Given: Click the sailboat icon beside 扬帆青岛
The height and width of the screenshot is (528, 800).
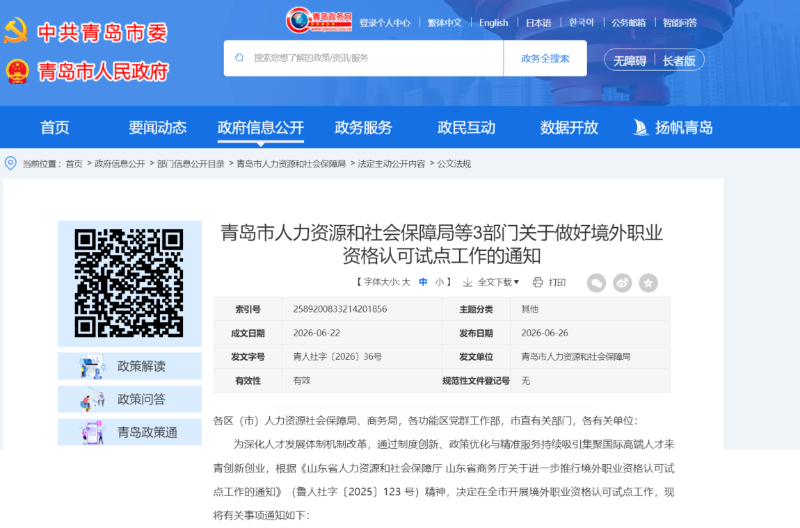Looking at the screenshot, I should 640,128.
